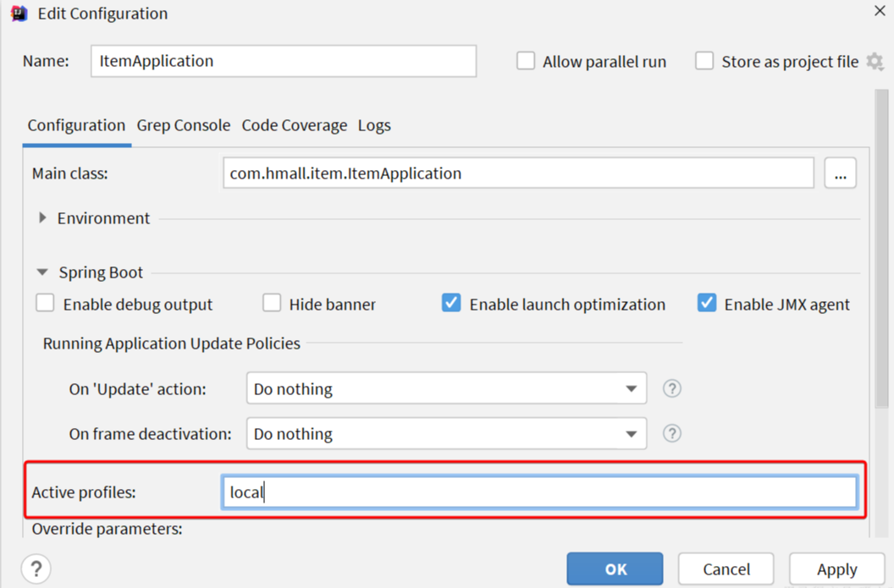The image size is (894, 588).
Task: Click the 'Override parameters:' label
Action: click(x=108, y=529)
